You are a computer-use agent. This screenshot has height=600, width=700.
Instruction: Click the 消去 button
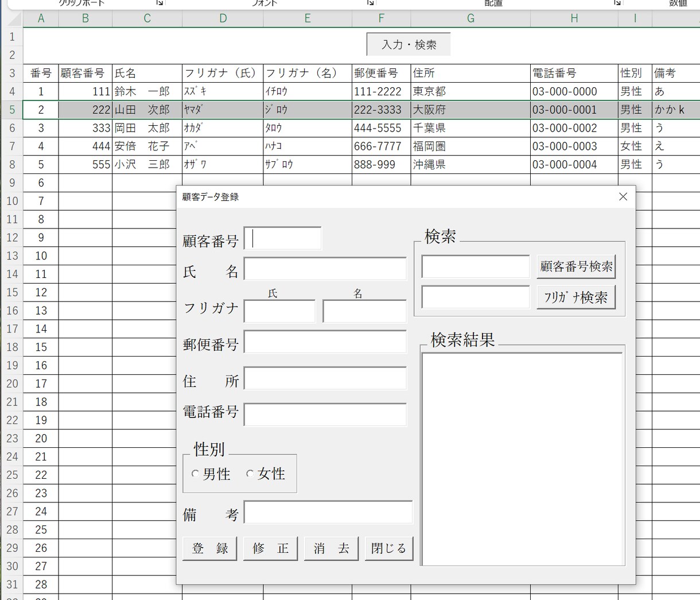pyautogui.click(x=332, y=548)
